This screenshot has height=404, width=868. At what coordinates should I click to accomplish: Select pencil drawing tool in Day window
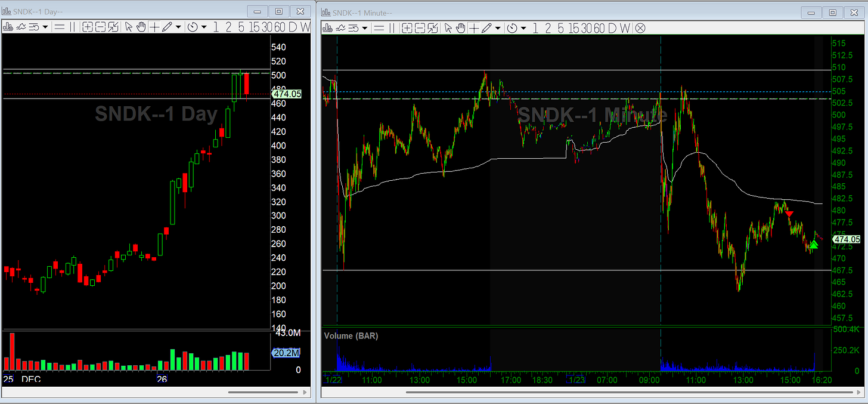pyautogui.click(x=167, y=27)
